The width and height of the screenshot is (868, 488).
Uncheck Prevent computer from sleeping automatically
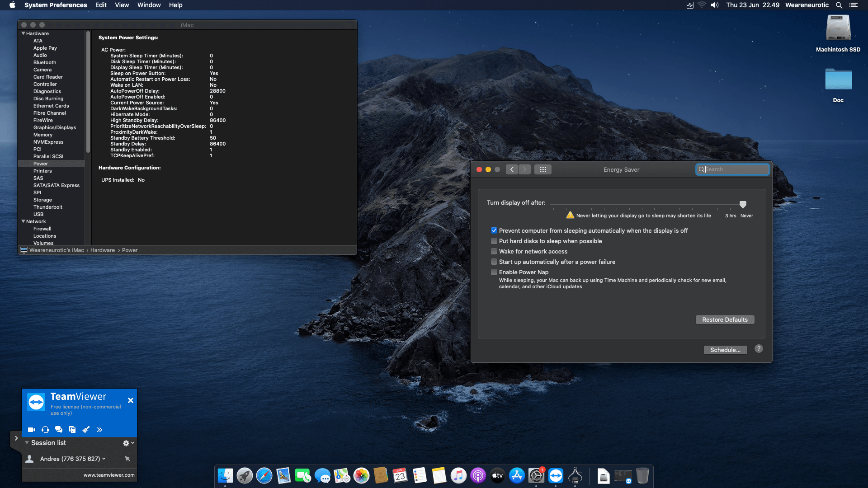(x=494, y=230)
